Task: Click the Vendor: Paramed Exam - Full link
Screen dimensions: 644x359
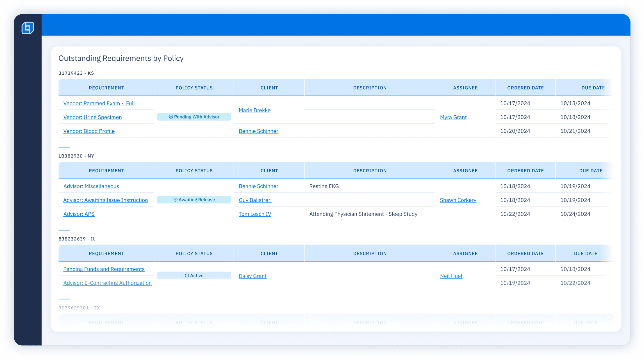Action: (x=99, y=102)
